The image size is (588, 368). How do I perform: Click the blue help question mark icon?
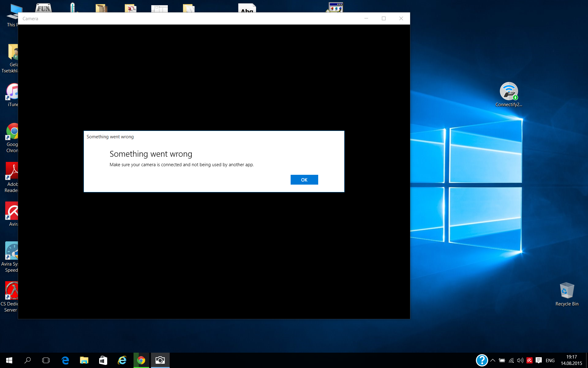coord(482,360)
